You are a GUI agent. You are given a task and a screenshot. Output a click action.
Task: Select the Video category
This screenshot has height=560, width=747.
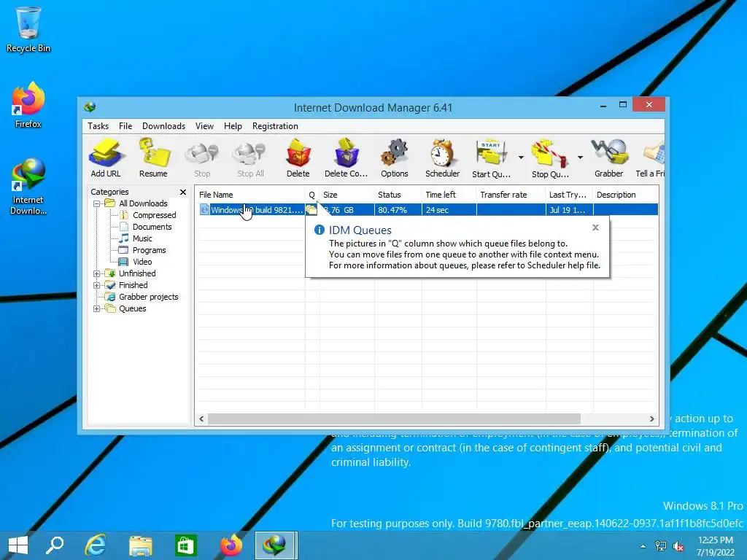[142, 262]
